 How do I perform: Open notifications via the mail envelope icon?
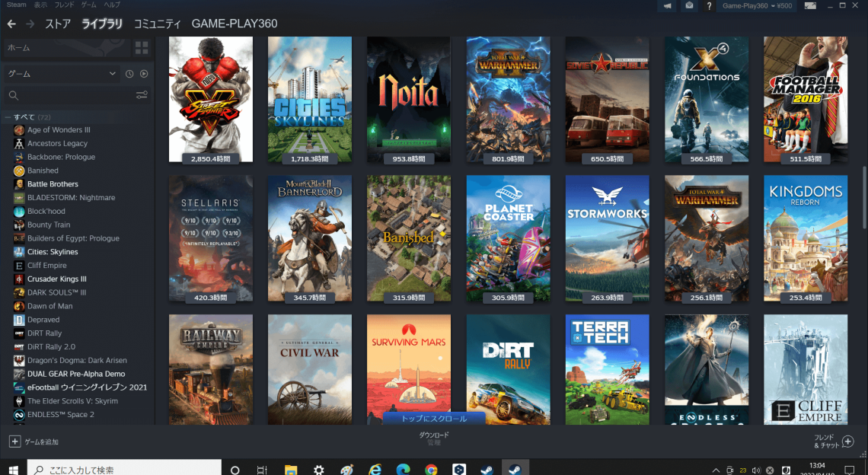[691, 6]
